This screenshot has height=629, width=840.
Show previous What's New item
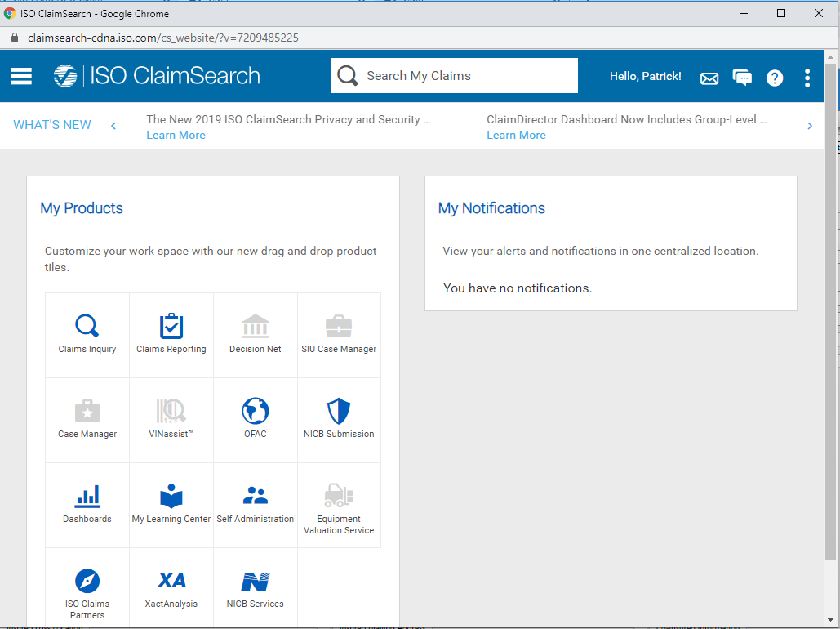coord(113,126)
